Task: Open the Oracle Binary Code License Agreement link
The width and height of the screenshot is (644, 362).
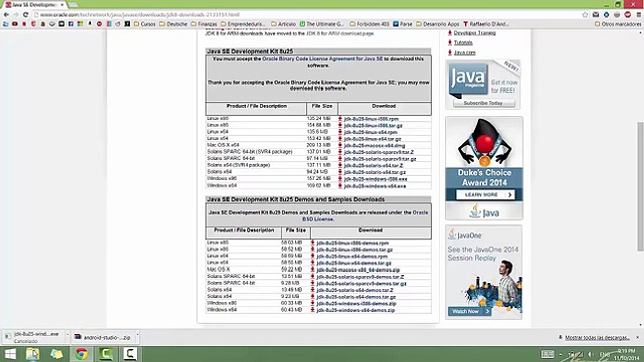Action: pos(323,59)
